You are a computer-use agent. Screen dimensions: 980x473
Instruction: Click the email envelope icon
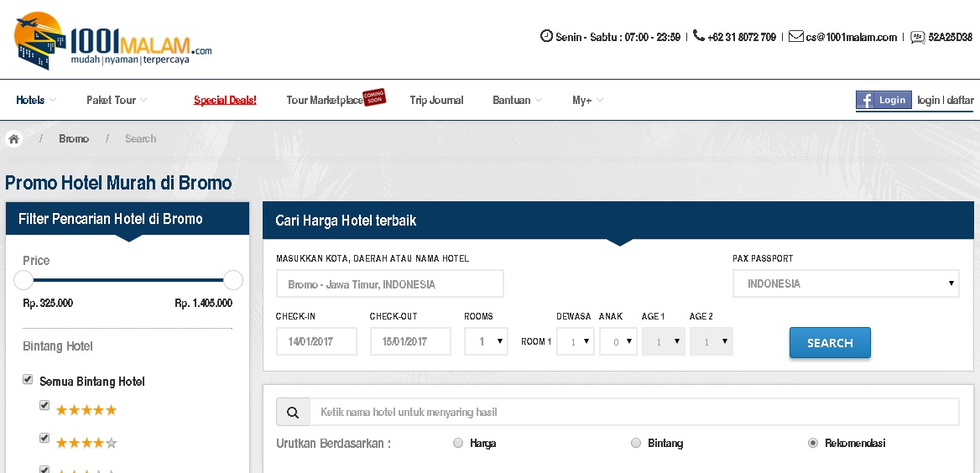point(795,36)
